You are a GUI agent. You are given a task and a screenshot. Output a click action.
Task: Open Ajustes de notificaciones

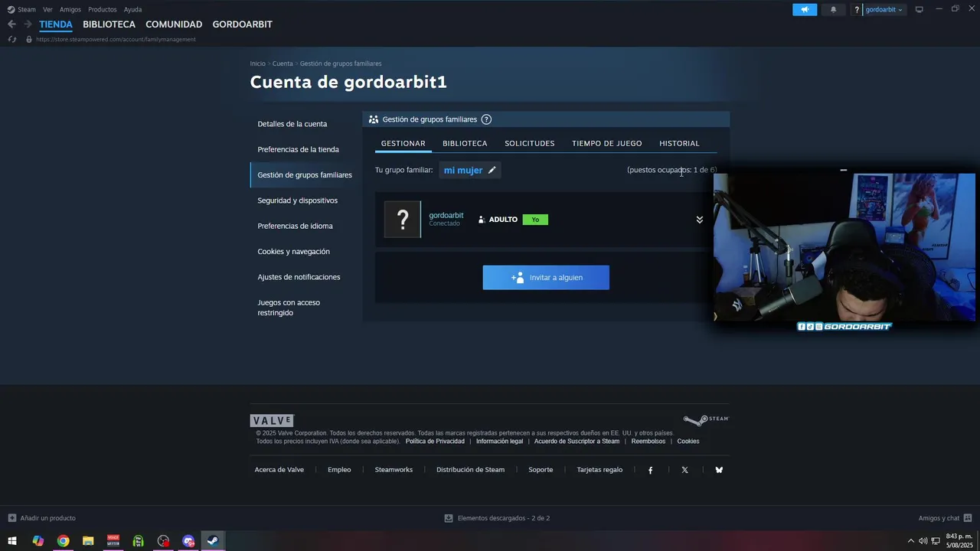point(299,277)
